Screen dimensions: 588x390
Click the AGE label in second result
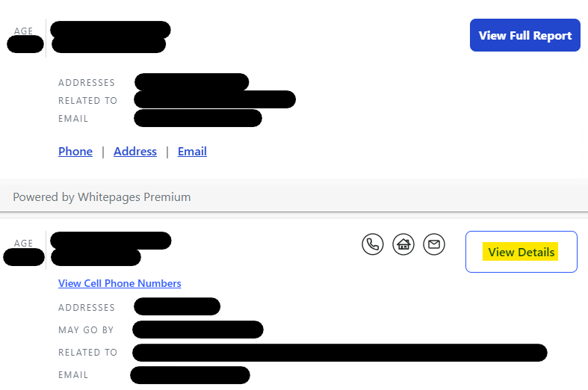click(24, 244)
